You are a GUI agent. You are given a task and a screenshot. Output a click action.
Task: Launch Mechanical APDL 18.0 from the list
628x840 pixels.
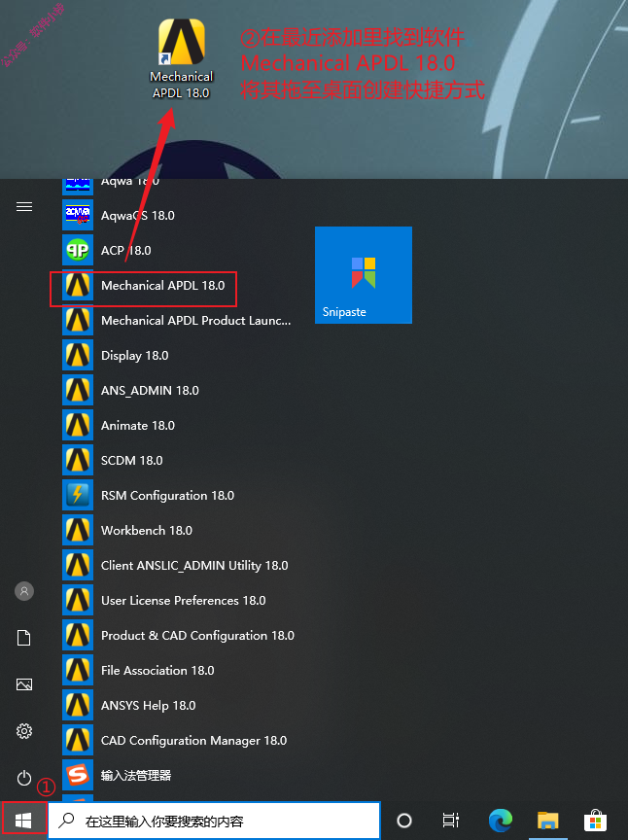[163, 286]
